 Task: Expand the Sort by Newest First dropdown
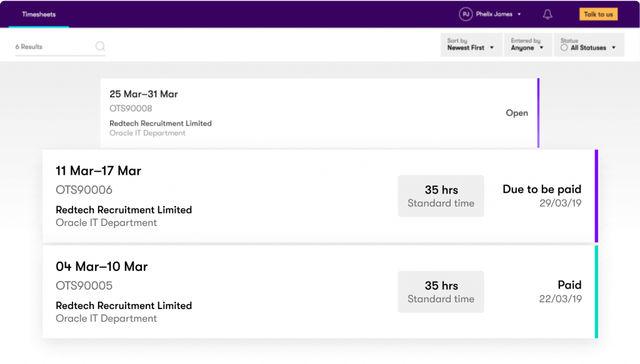pos(471,45)
